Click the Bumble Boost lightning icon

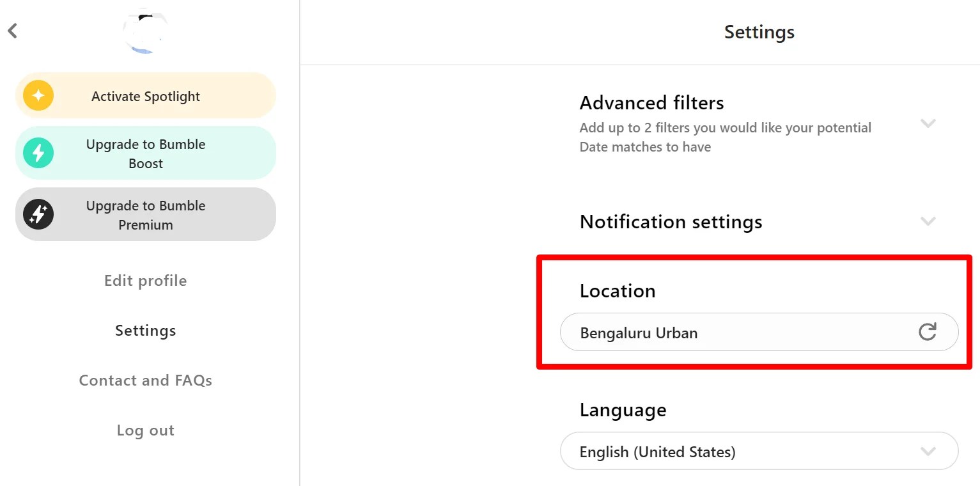tap(38, 153)
